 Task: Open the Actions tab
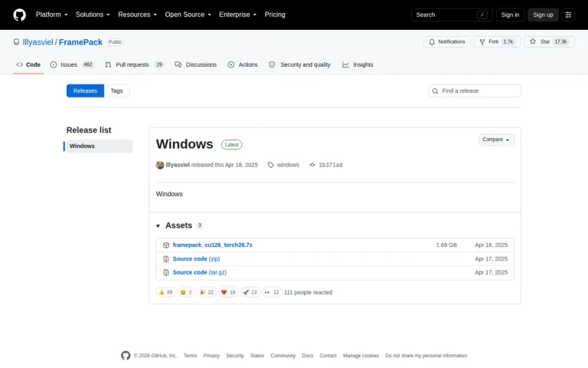tap(243, 64)
